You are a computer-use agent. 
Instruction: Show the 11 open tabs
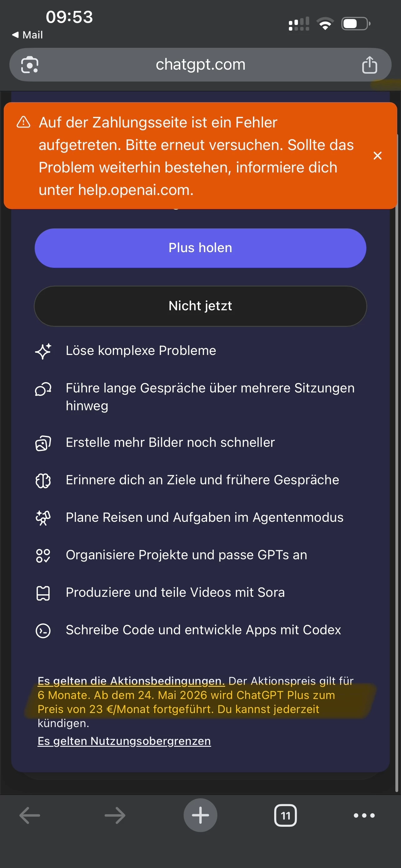coord(285,816)
